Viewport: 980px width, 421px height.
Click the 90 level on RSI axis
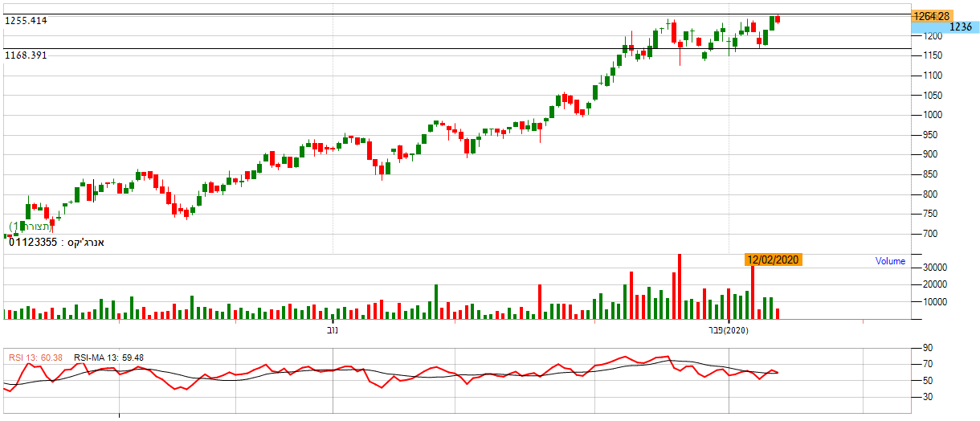click(927, 349)
